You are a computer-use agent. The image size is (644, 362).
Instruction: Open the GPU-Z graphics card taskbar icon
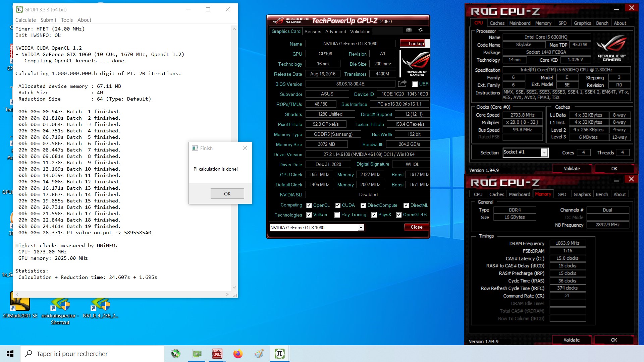point(197,354)
